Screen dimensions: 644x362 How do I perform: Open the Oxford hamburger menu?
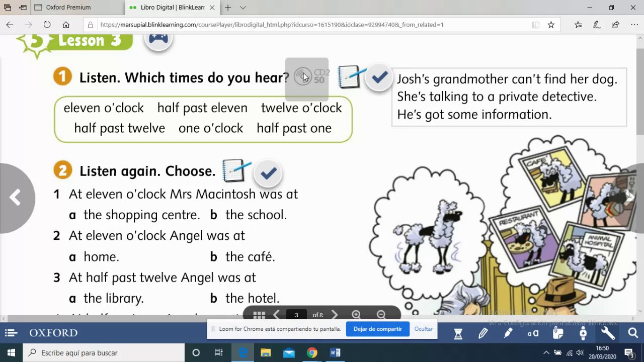[x=11, y=333]
